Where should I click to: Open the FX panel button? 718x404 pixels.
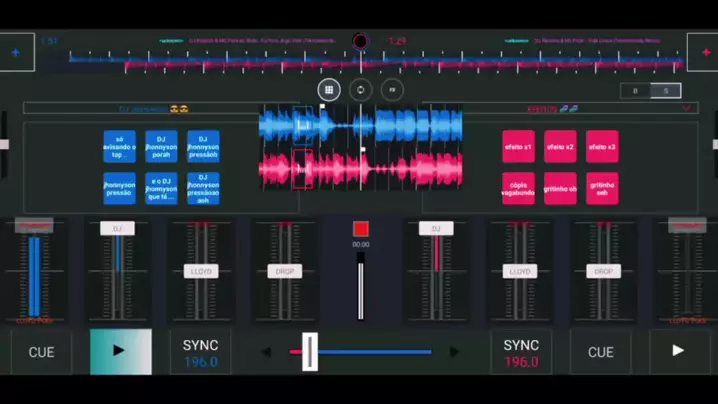click(x=392, y=90)
